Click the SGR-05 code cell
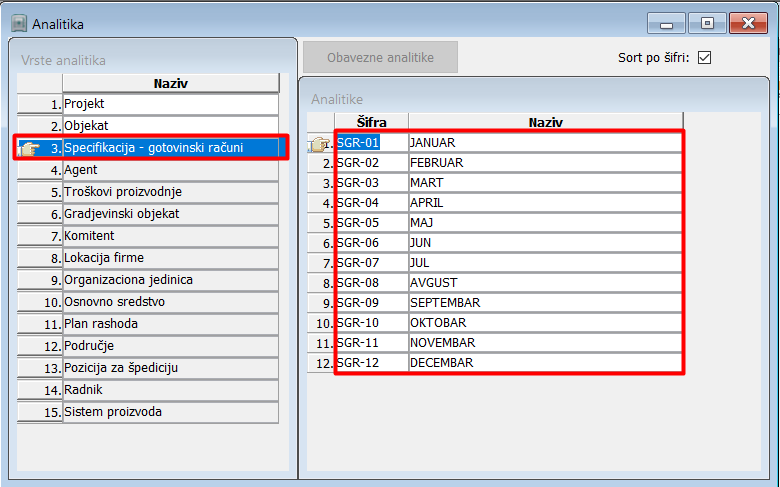This screenshot has height=487, width=780. 372,223
